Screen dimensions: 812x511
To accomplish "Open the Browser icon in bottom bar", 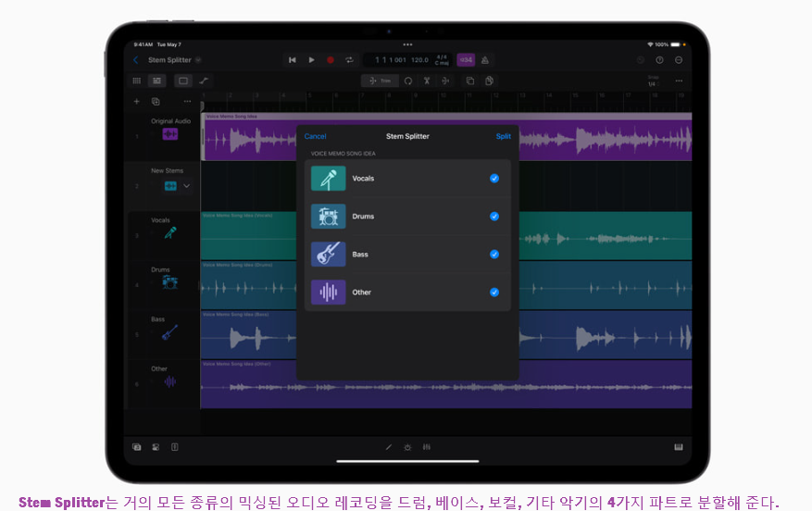I will click(x=137, y=447).
